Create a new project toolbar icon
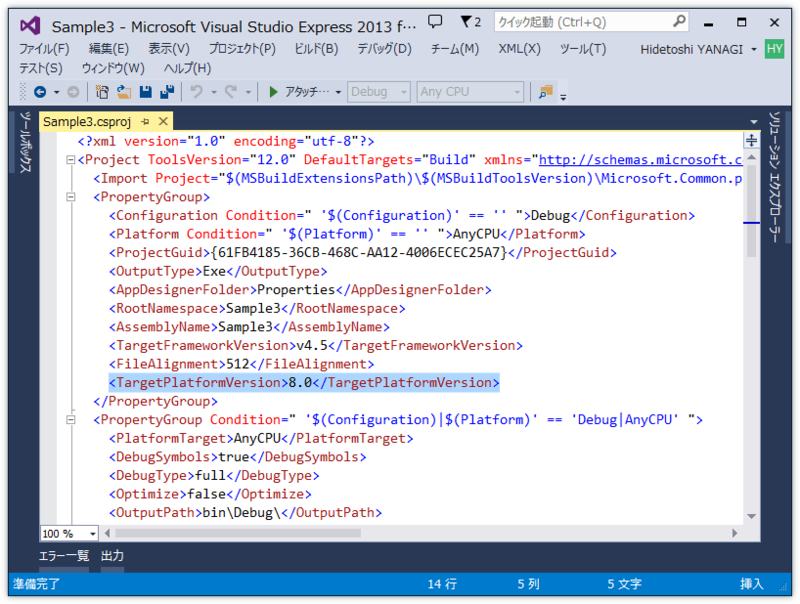The width and height of the screenshot is (800, 604). coord(102,92)
